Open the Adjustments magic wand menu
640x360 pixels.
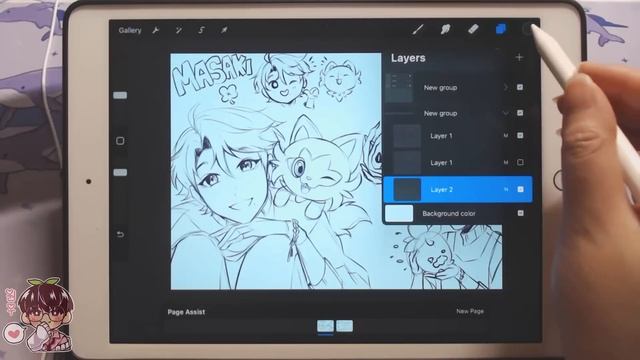click(178, 30)
